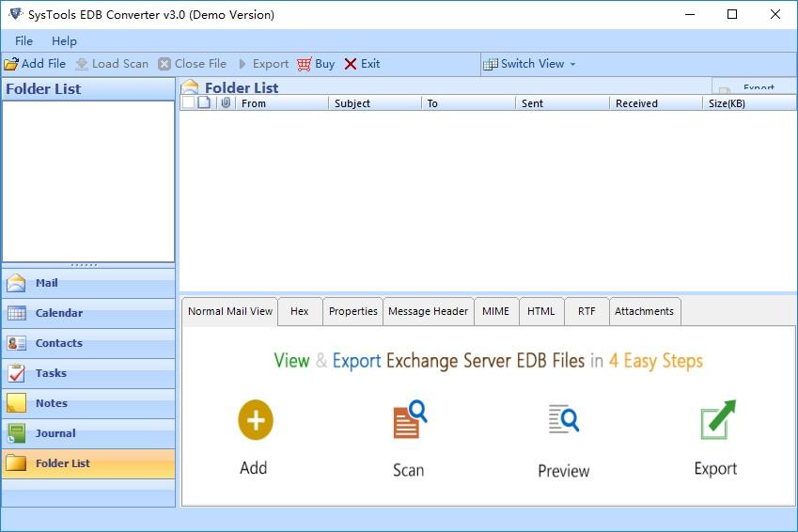This screenshot has height=532, width=798.
Task: Sort by the Subject column header
Action: tap(375, 102)
